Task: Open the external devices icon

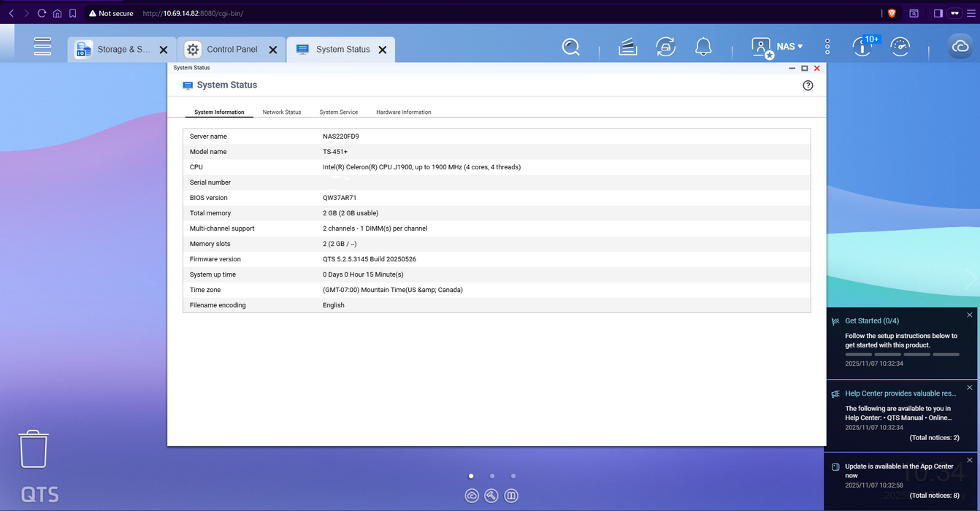Action: pos(665,47)
